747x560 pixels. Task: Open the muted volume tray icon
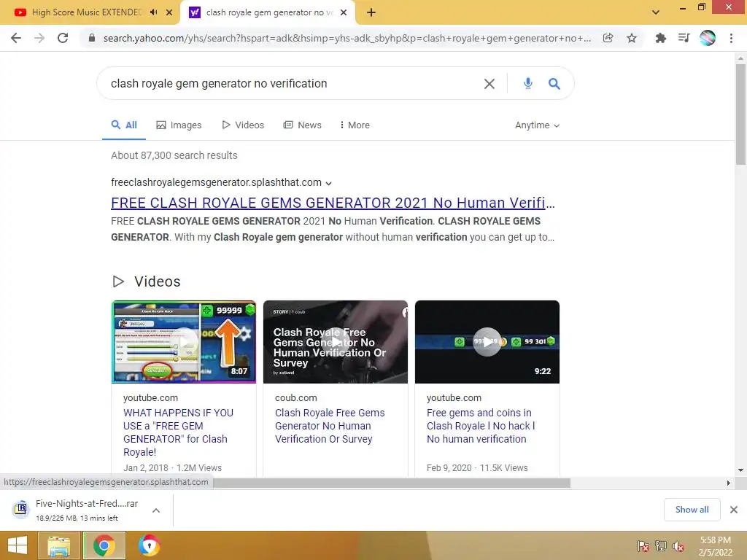click(x=678, y=546)
